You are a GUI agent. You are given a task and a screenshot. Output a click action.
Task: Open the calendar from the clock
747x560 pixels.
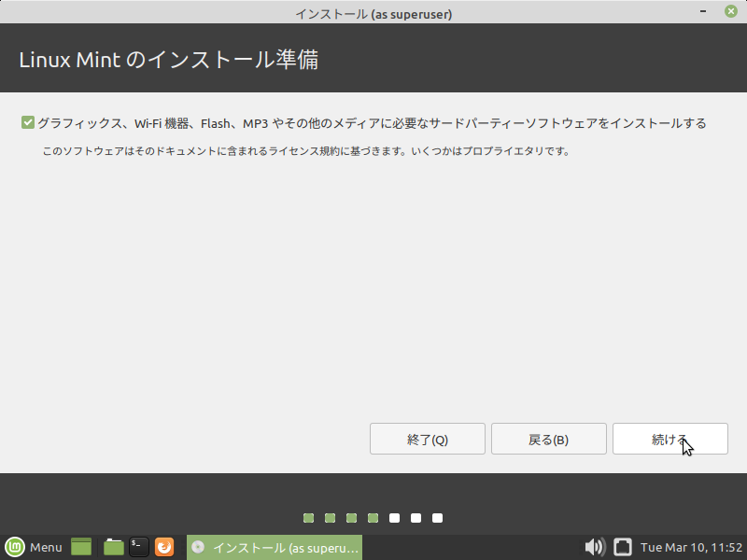point(691,548)
